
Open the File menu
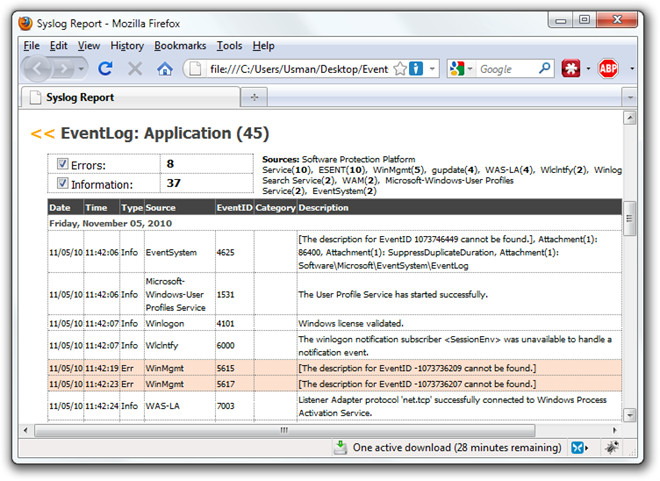32,45
